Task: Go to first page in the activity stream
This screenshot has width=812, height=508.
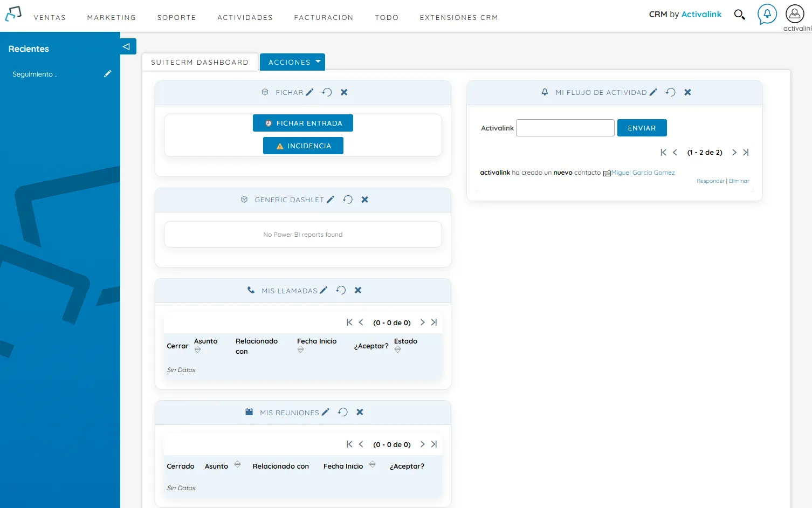Action: coord(664,153)
